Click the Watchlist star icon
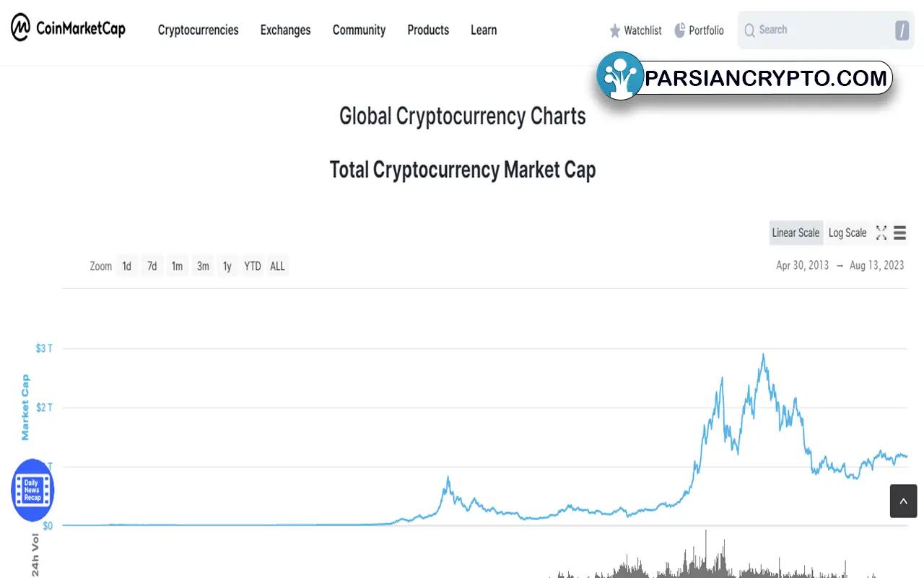 [615, 30]
